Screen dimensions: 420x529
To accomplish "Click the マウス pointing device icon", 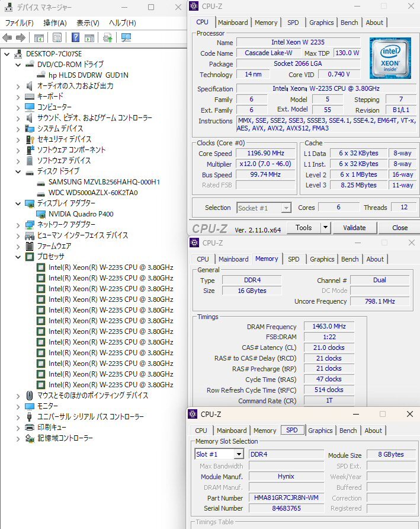I will click(x=30, y=396).
